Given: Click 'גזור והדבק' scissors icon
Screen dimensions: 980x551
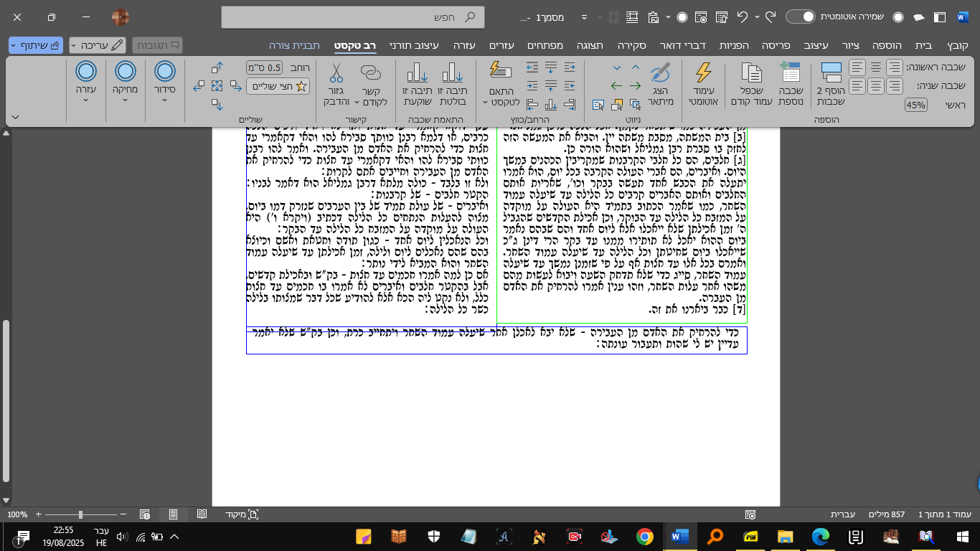Looking at the screenshot, I should (336, 72).
